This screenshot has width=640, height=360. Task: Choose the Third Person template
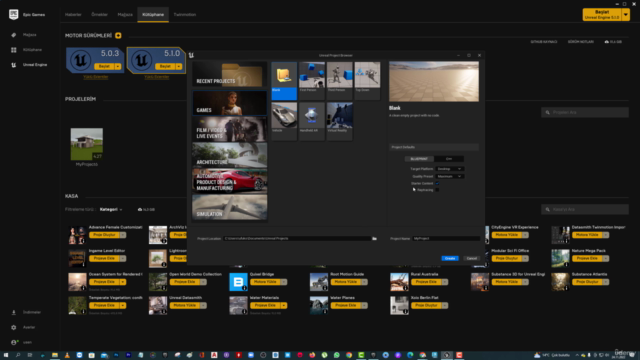coord(340,80)
